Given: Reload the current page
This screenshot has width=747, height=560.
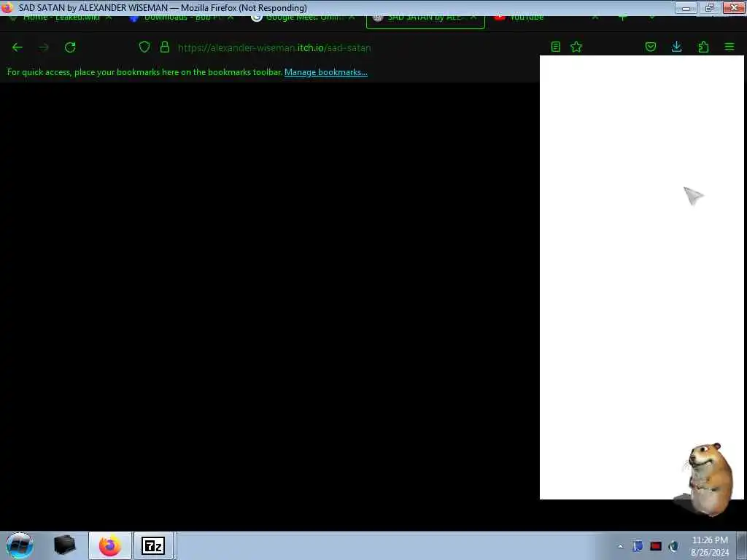Looking at the screenshot, I should click(70, 47).
